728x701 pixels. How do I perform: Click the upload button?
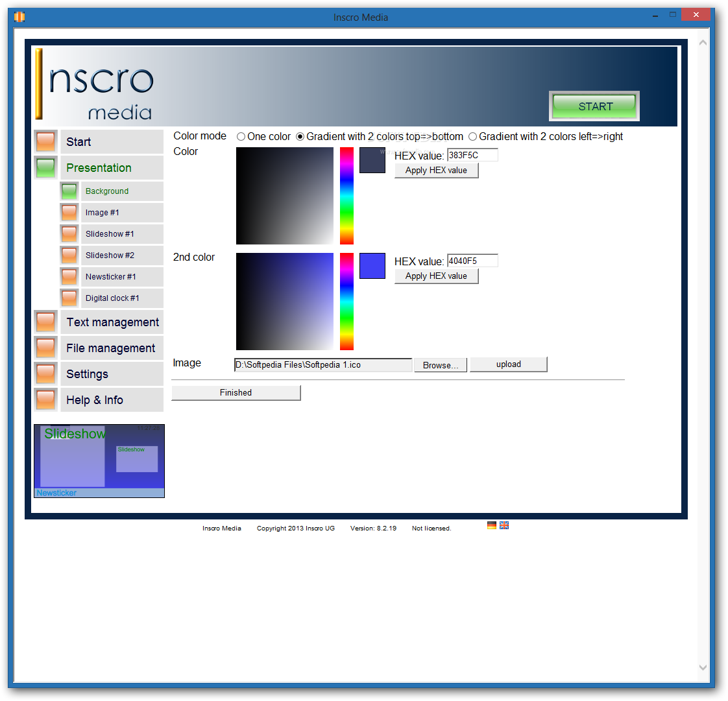click(509, 364)
